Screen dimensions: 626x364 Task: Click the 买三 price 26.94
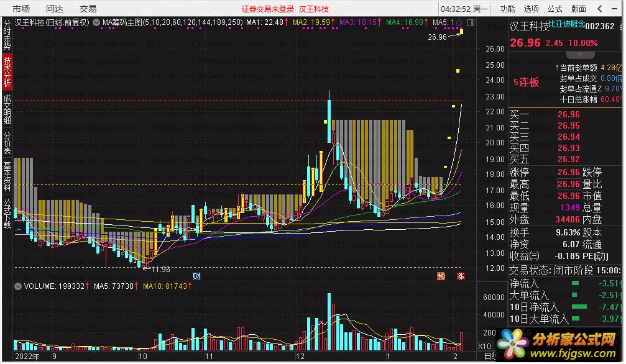569,137
